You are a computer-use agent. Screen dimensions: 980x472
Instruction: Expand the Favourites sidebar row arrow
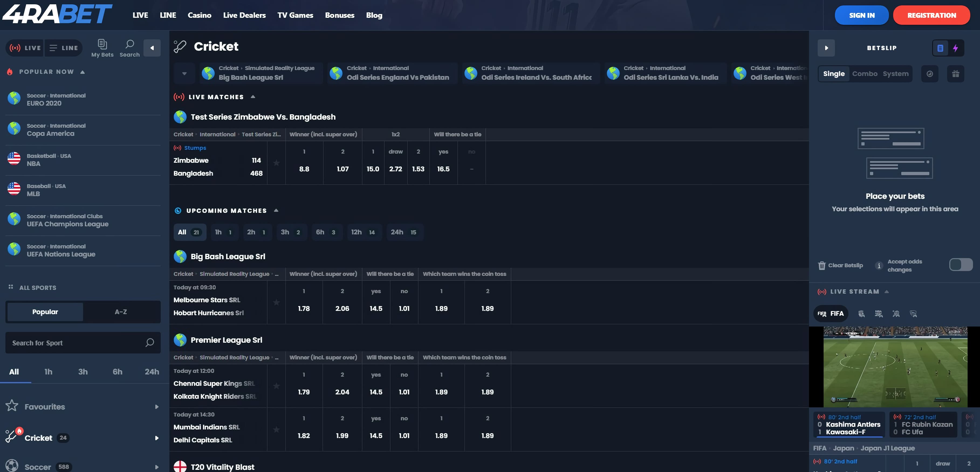[x=157, y=407]
